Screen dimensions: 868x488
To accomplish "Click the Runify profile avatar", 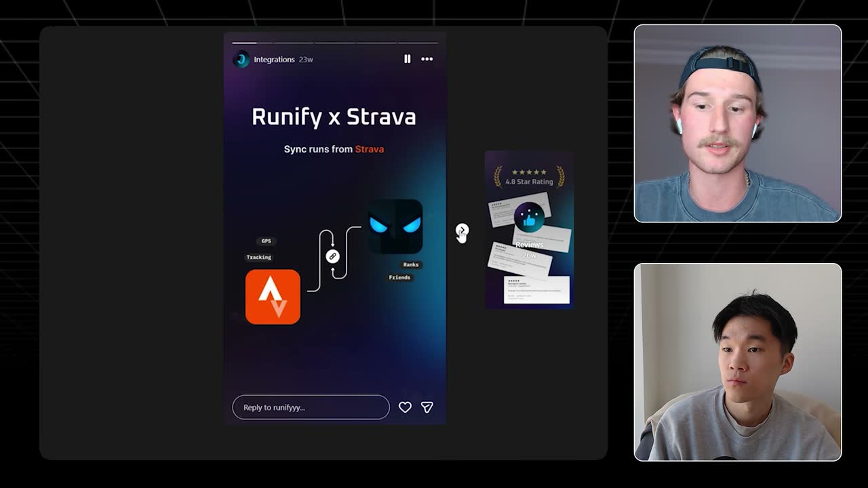I will [x=241, y=60].
